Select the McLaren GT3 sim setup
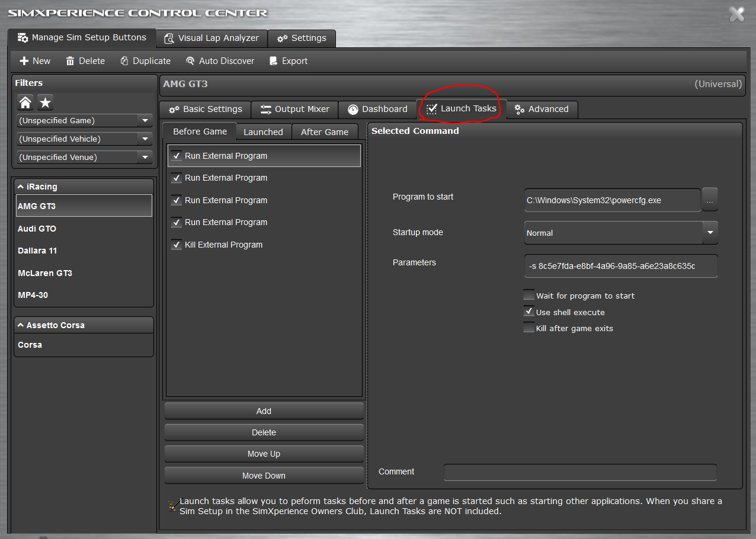The width and height of the screenshot is (756, 539). (45, 273)
